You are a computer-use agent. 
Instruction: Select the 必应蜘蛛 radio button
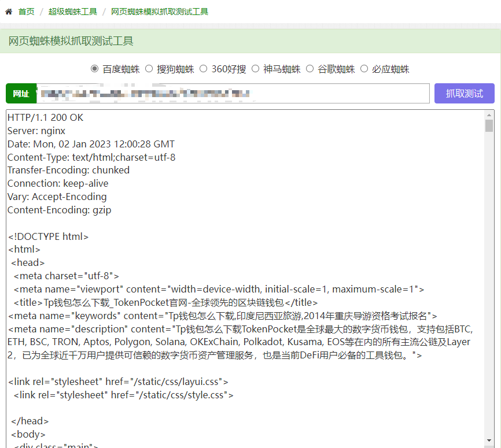click(364, 69)
